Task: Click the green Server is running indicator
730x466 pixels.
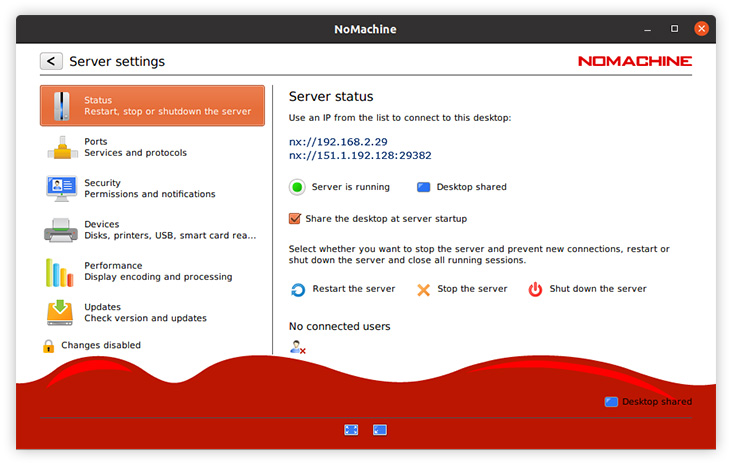Action: tap(297, 187)
